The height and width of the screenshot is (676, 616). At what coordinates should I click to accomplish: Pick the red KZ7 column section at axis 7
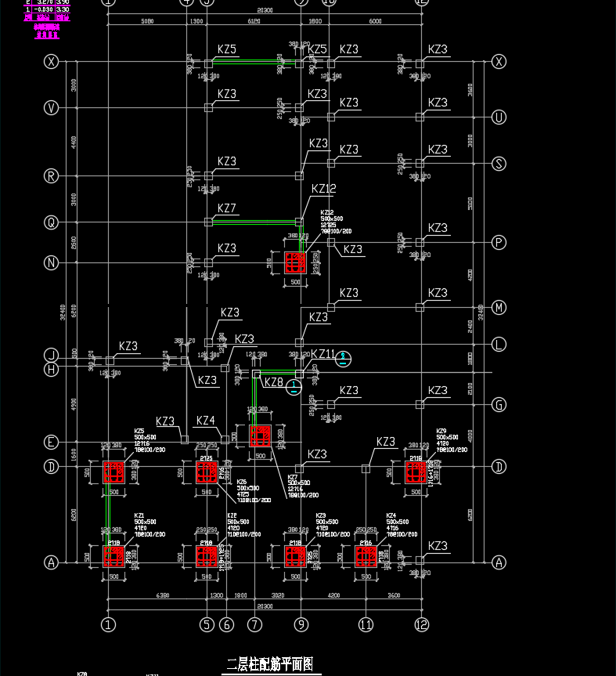point(260,436)
